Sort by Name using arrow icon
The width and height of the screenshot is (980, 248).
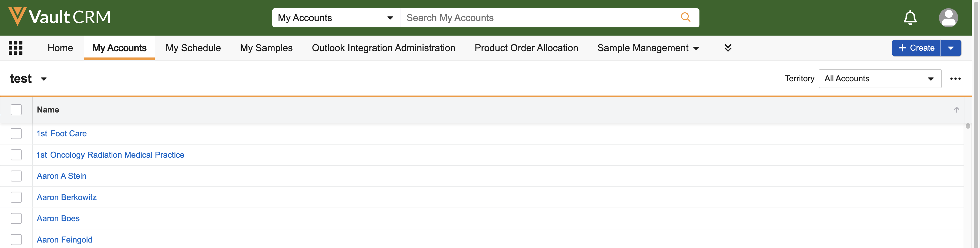click(956, 110)
